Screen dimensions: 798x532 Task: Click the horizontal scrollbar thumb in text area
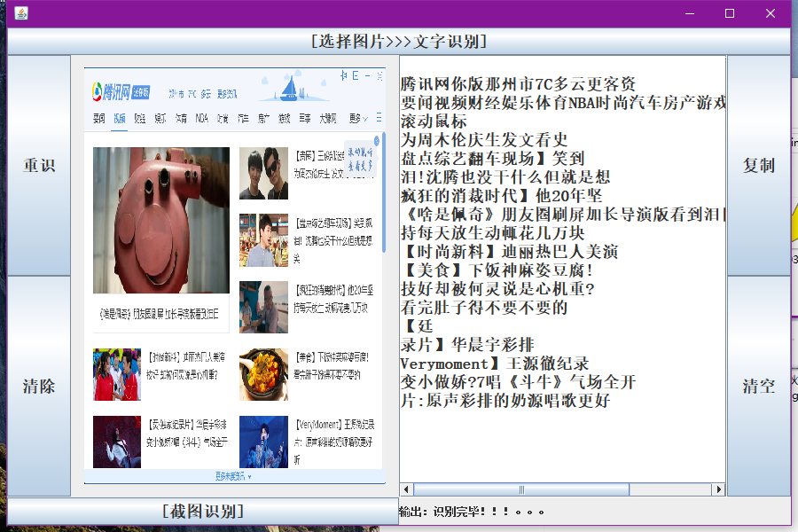click(x=521, y=489)
